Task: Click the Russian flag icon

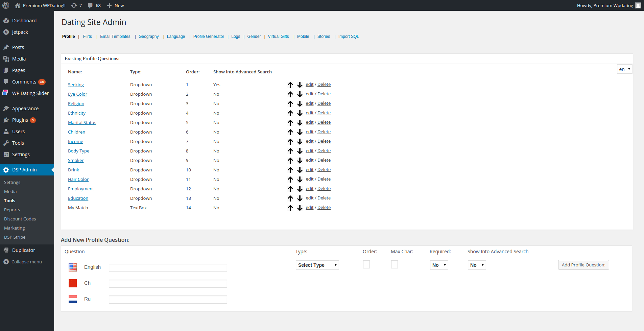Action: click(x=73, y=299)
